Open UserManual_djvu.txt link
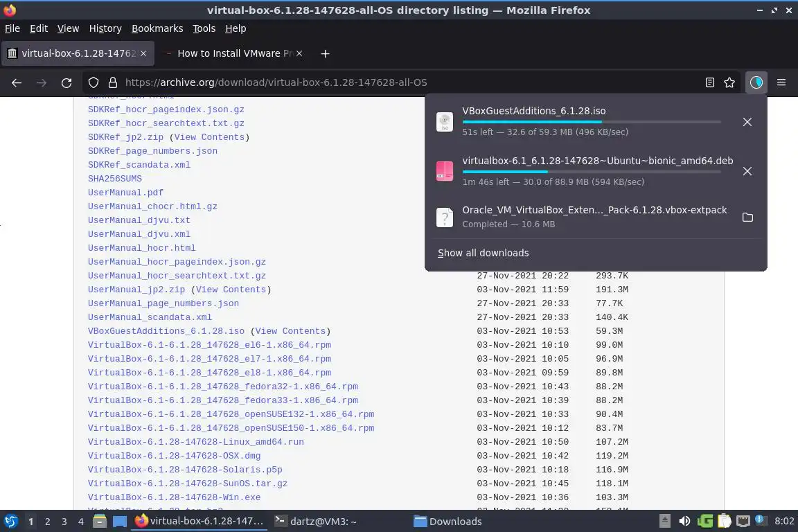Image resolution: width=798 pixels, height=532 pixels. [x=139, y=220]
